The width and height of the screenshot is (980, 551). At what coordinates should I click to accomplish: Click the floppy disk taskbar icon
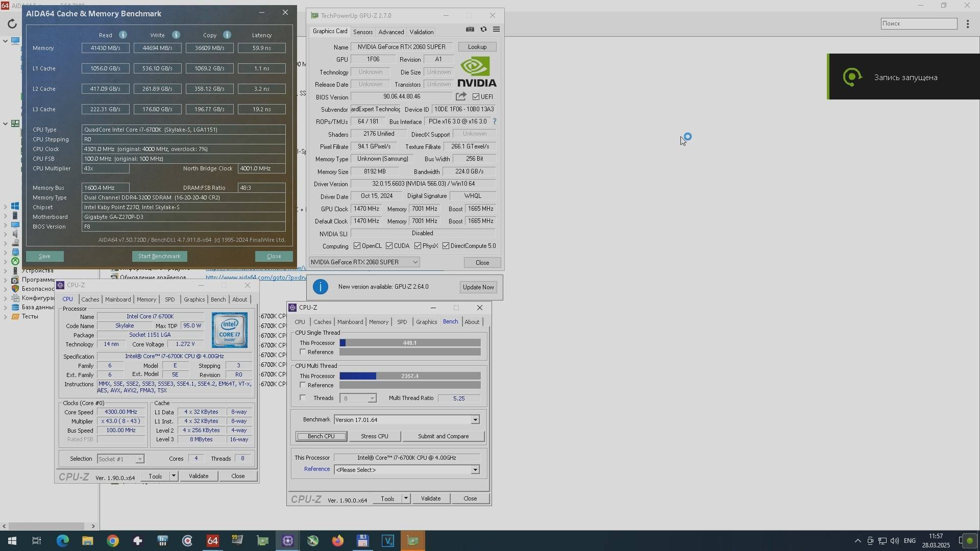coord(363,541)
